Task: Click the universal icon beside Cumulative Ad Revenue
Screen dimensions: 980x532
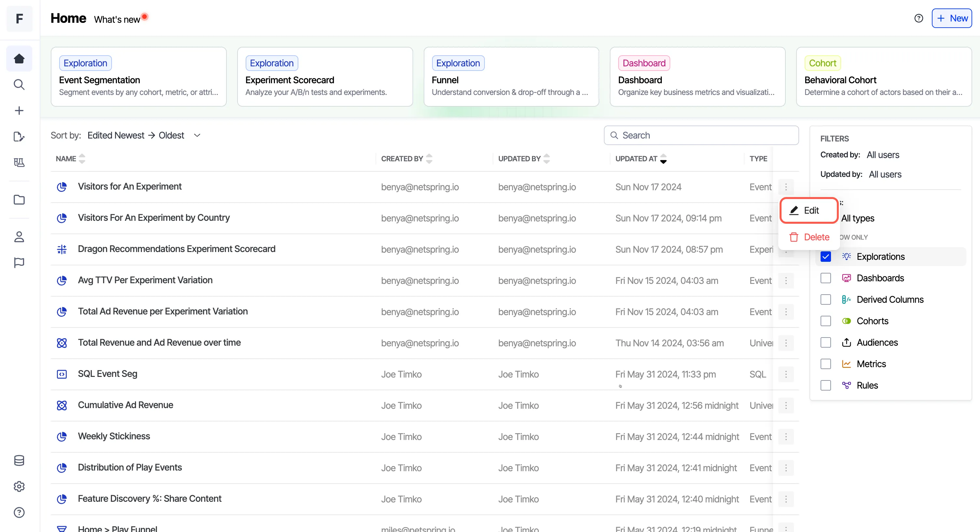Action: click(61, 406)
